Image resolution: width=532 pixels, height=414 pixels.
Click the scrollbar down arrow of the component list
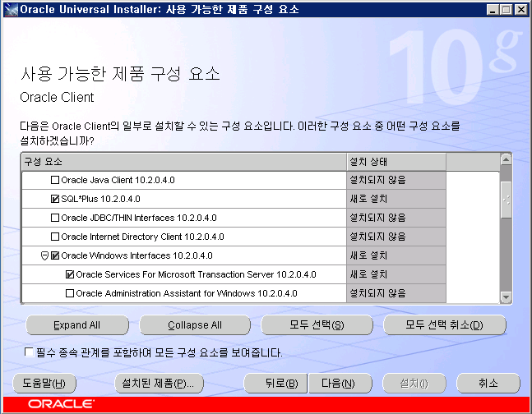coord(506,297)
